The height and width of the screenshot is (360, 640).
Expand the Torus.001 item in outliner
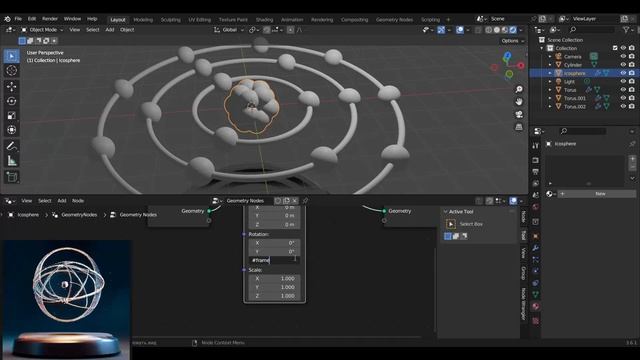[x=550, y=98]
